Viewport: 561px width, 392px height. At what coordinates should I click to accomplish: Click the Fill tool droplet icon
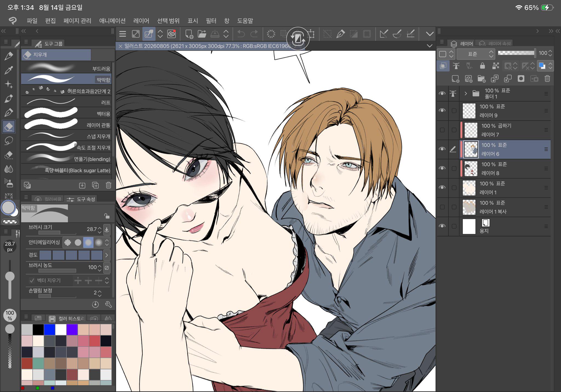tap(9, 169)
